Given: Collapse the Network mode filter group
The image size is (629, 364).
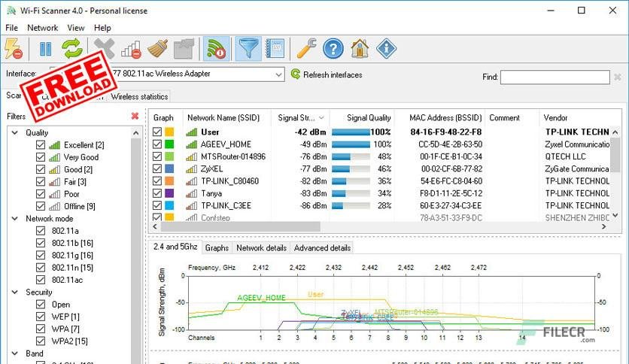Looking at the screenshot, I should tap(15, 219).
